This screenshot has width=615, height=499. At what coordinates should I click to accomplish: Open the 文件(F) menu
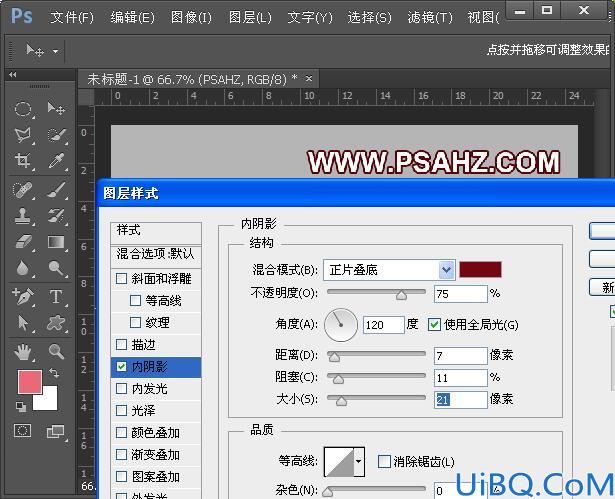coord(72,17)
